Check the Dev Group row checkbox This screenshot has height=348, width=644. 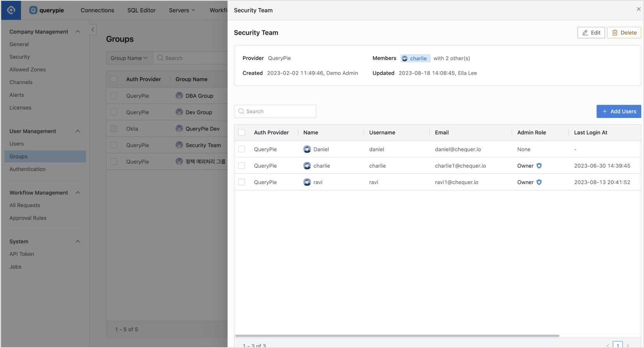114,112
